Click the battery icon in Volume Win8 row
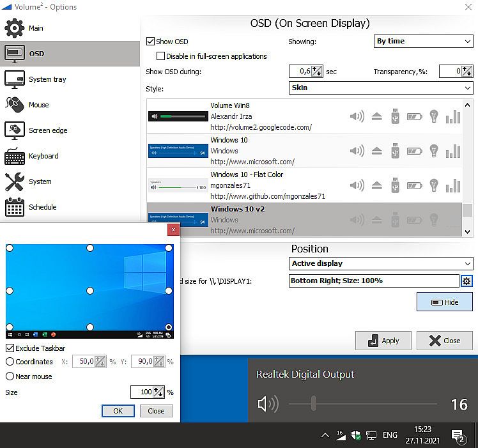Image resolution: width=478 pixels, height=448 pixels. (x=415, y=116)
